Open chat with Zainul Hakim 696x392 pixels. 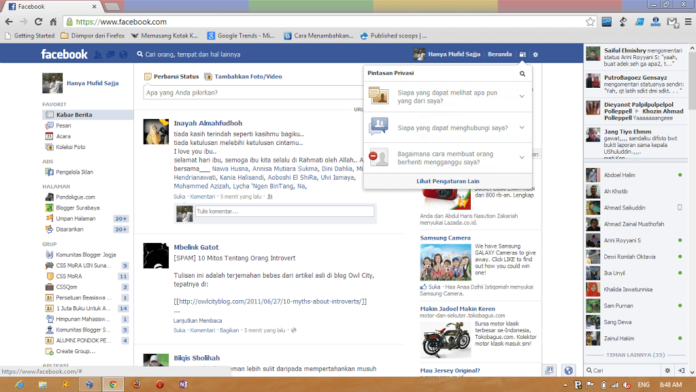coord(636,338)
